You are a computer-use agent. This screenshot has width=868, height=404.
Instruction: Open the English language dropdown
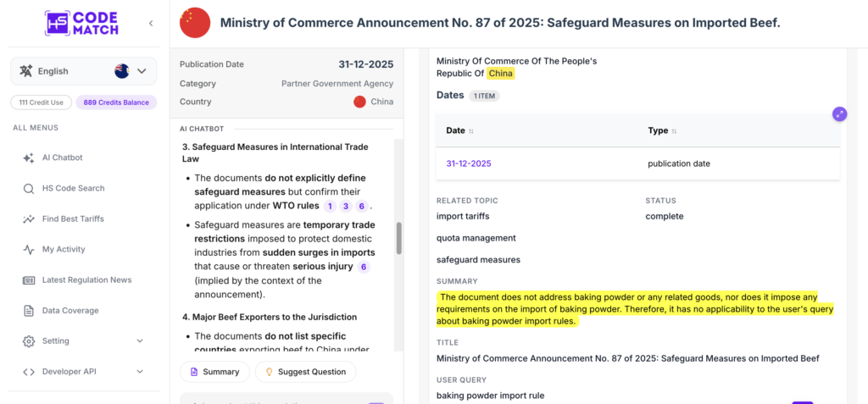(x=84, y=71)
